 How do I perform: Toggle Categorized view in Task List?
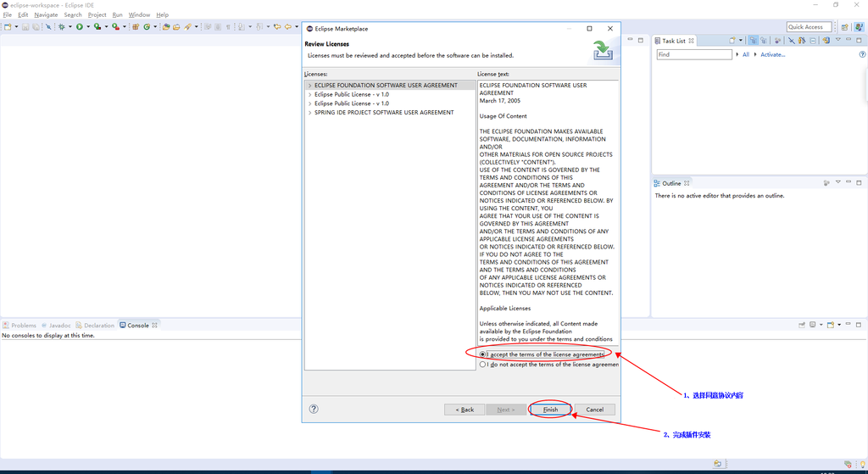coord(754,41)
